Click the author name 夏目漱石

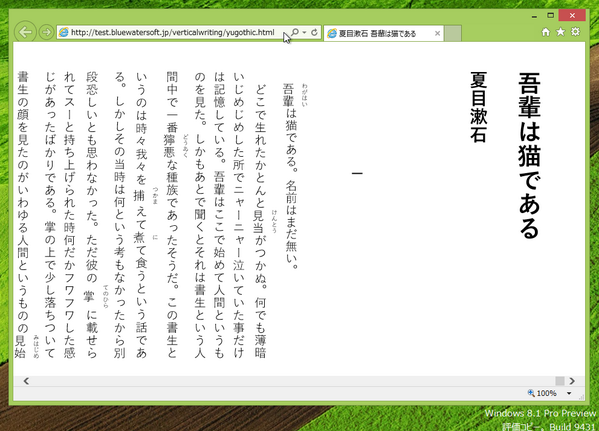coord(478,107)
